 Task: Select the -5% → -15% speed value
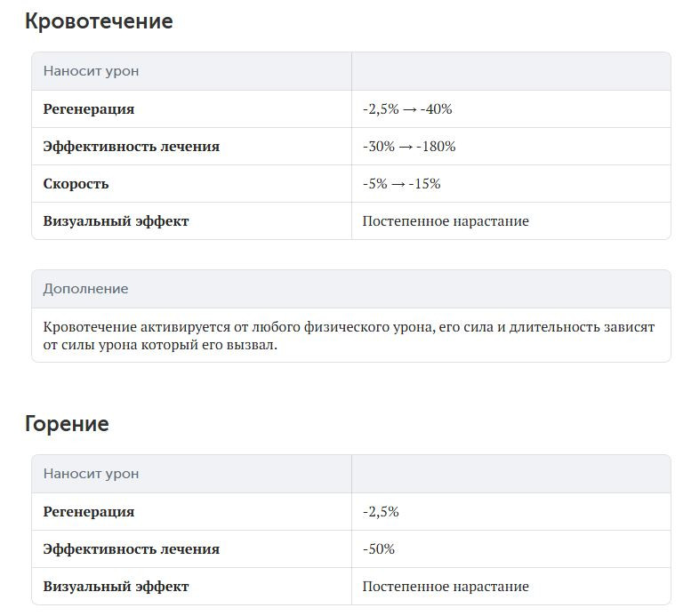tap(401, 184)
